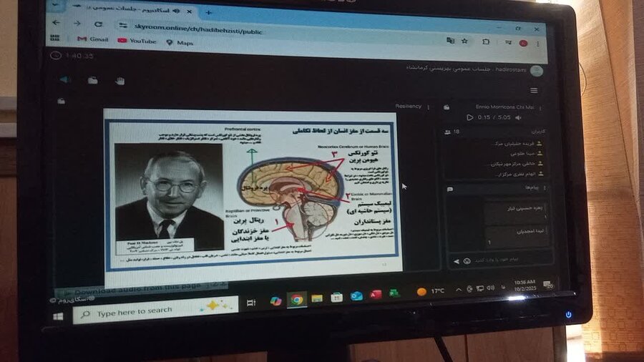Screen dimensions: 644x362
Task: Open Access from the taskbar
Action: 376,294
